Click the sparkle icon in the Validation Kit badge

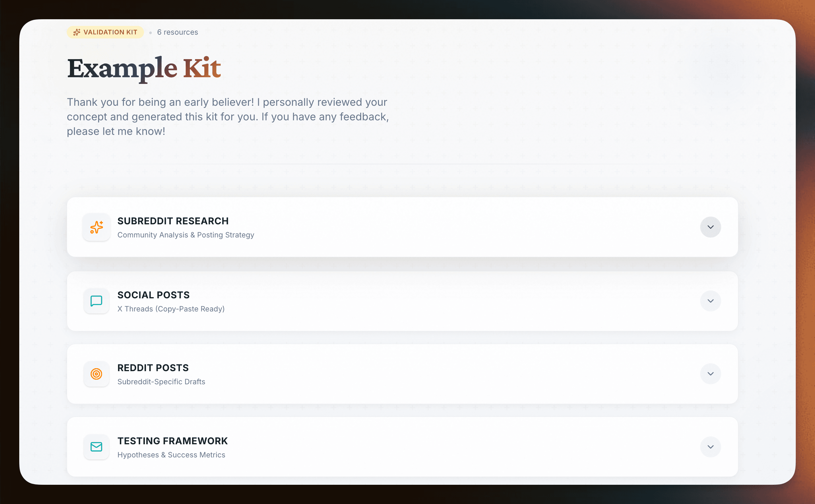point(76,32)
